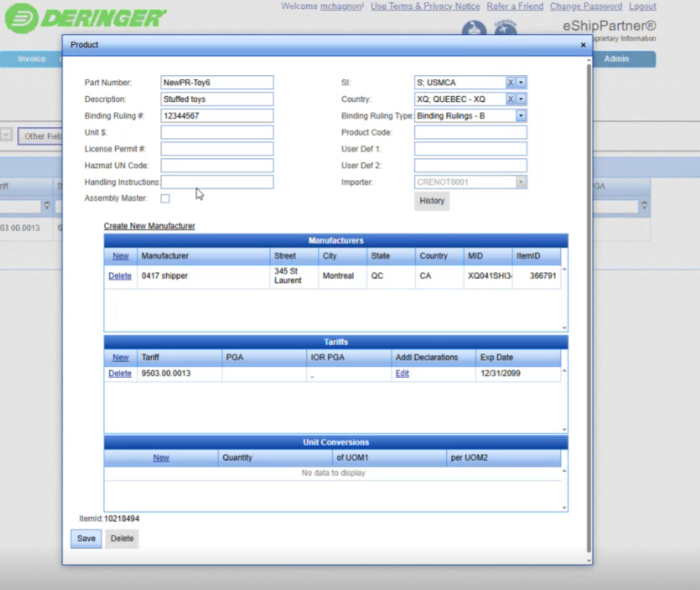This screenshot has width=700, height=590.
Task: Clear the SI field with X button
Action: point(511,82)
